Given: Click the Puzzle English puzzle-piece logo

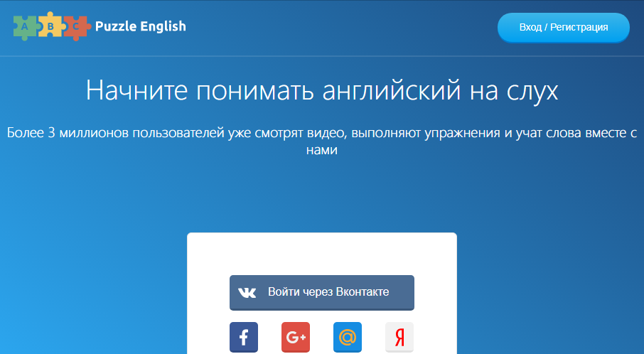Looking at the screenshot, I should pyautogui.click(x=52, y=26).
